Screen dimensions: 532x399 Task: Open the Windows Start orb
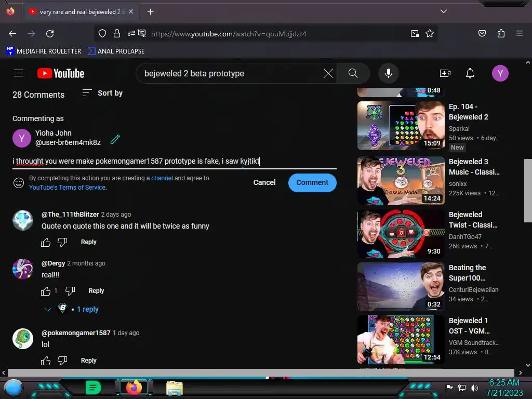(x=14, y=388)
